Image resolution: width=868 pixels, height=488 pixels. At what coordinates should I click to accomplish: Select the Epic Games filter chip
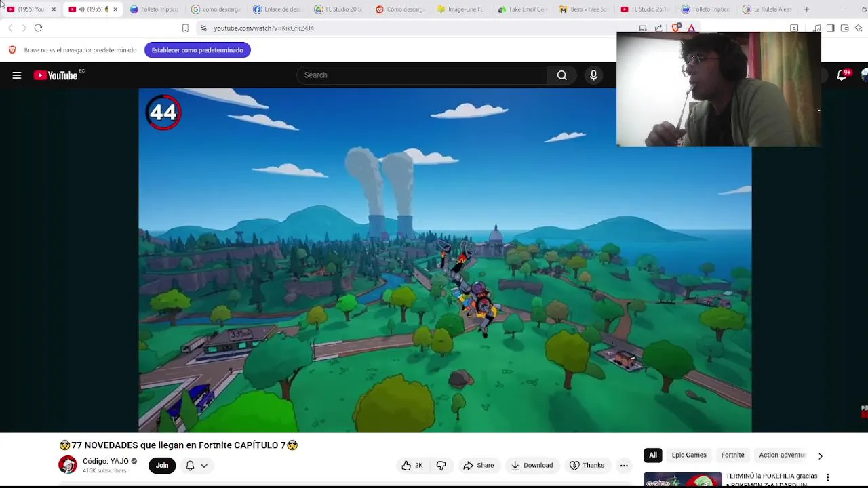[689, 455]
